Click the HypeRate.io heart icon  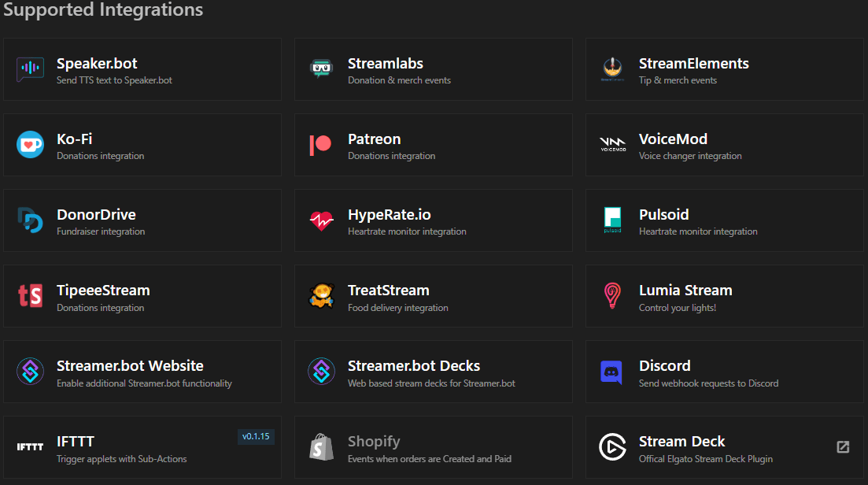321,221
